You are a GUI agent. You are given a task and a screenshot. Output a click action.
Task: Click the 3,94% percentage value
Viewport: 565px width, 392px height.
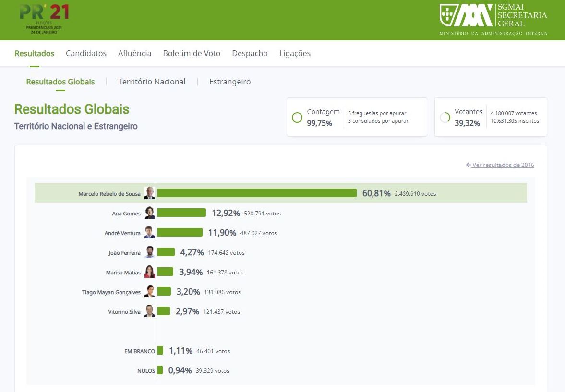191,272
